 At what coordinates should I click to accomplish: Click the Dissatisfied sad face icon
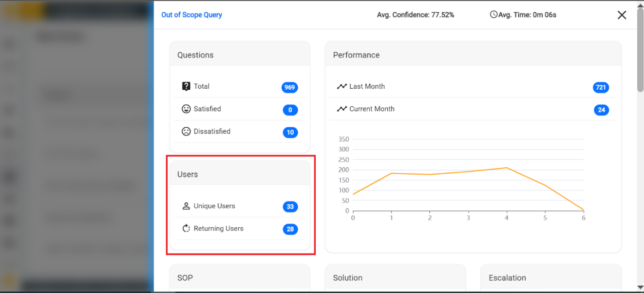[186, 131]
